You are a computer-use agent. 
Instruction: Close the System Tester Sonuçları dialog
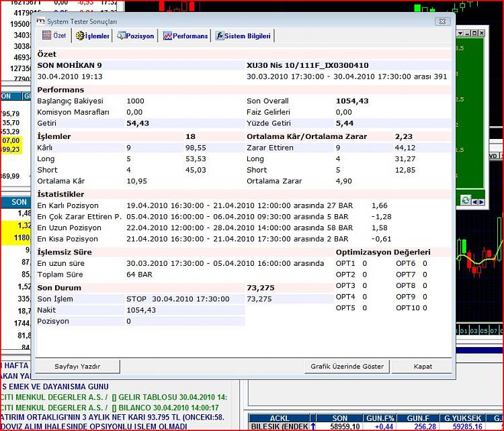443,21
